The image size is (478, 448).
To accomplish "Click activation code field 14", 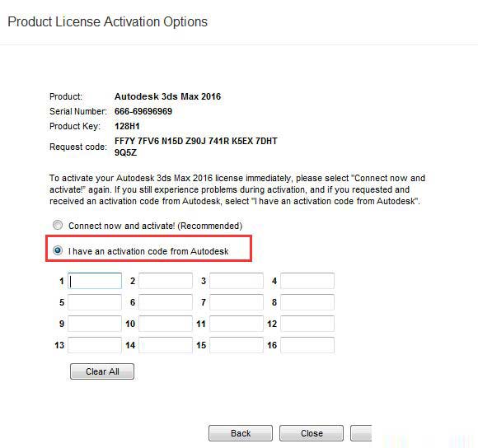I will coord(166,345).
